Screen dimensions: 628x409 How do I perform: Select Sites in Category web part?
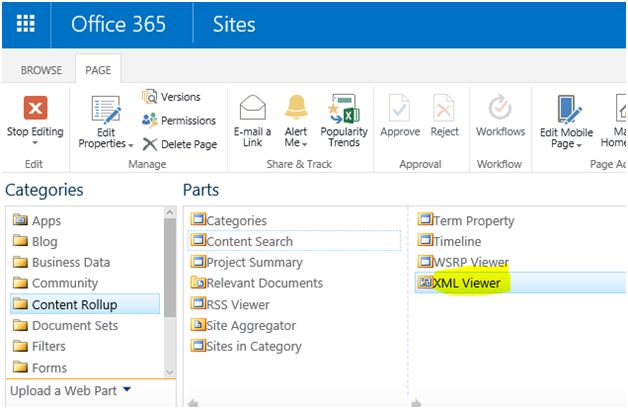(x=246, y=346)
